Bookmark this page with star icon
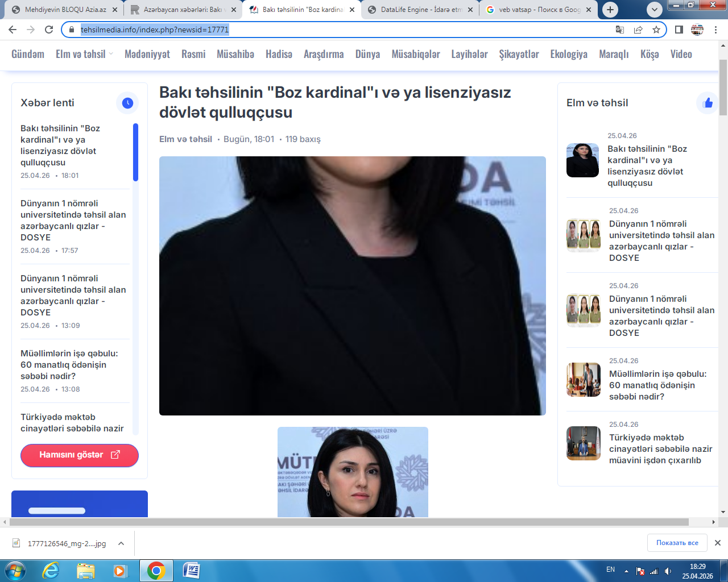This screenshot has width=728, height=582. click(x=656, y=30)
